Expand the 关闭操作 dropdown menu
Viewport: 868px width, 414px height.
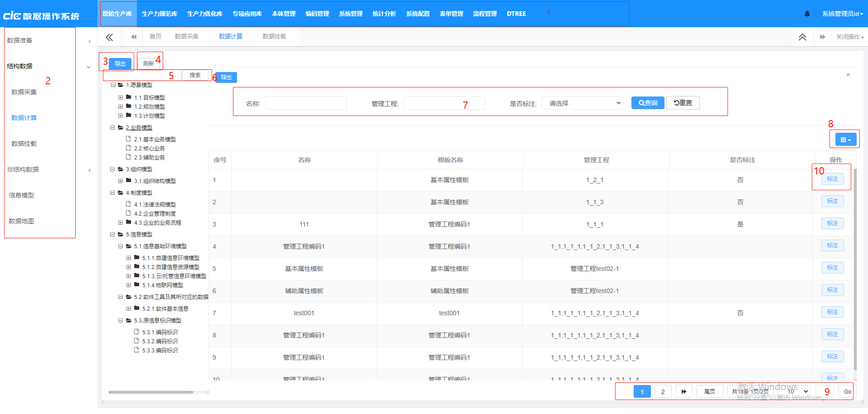pyautogui.click(x=849, y=37)
